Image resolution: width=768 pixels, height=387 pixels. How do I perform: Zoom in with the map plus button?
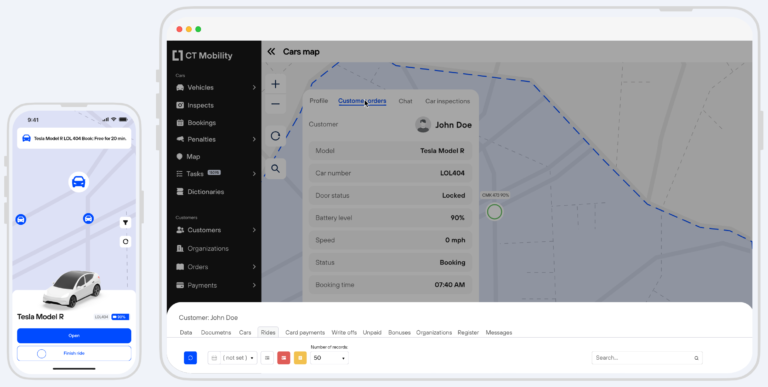pyautogui.click(x=275, y=84)
